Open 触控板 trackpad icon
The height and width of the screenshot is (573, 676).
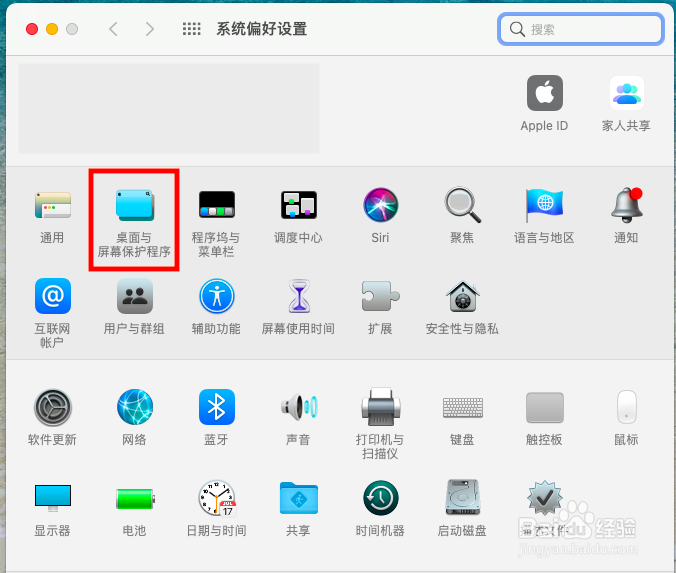point(545,407)
